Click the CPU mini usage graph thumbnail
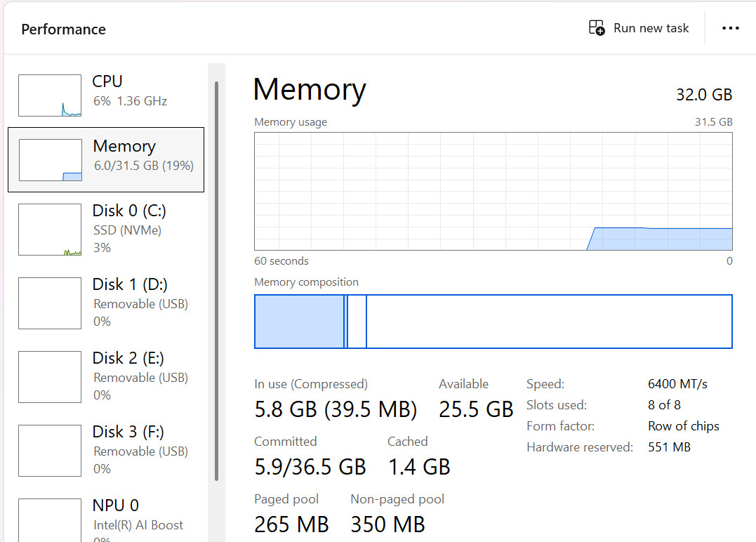756x542 pixels. tap(50, 95)
